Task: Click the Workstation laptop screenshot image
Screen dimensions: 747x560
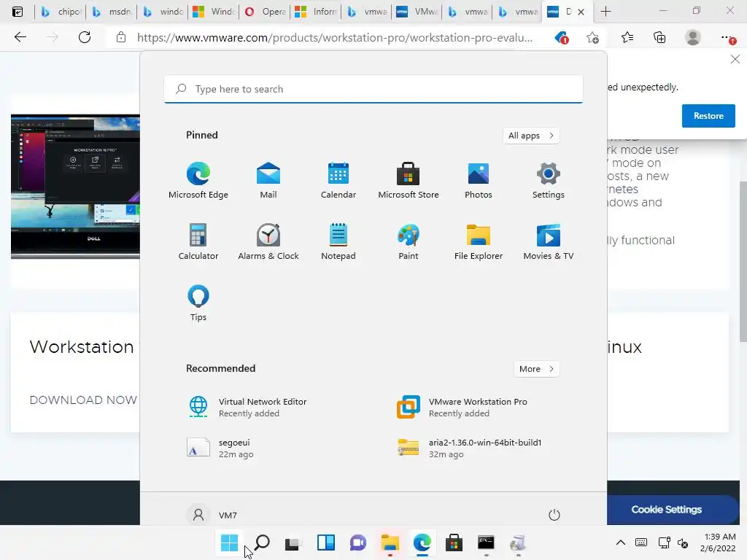Action: 75,186
